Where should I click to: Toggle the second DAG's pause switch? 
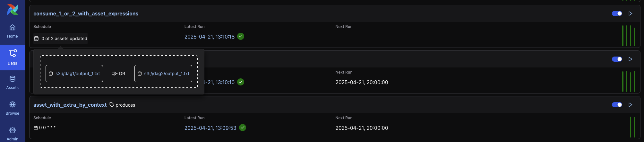click(617, 59)
